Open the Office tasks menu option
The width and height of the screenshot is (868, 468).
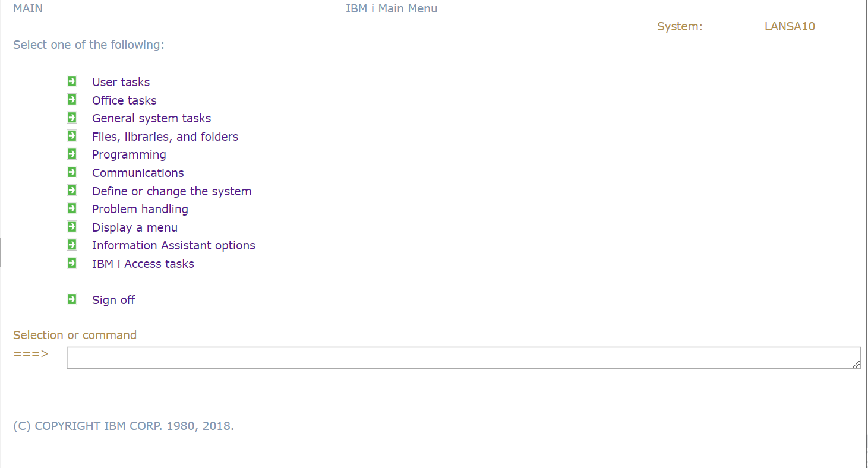click(124, 100)
